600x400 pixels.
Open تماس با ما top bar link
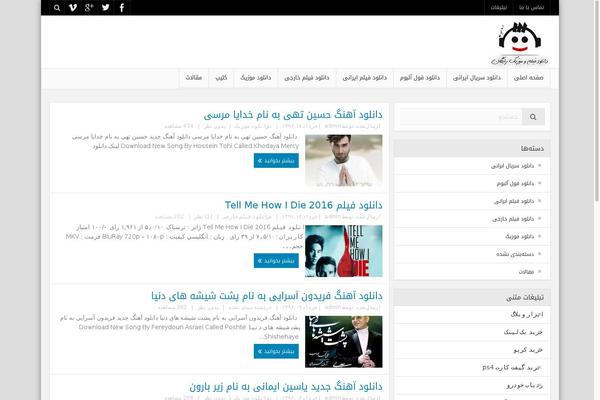pos(531,8)
